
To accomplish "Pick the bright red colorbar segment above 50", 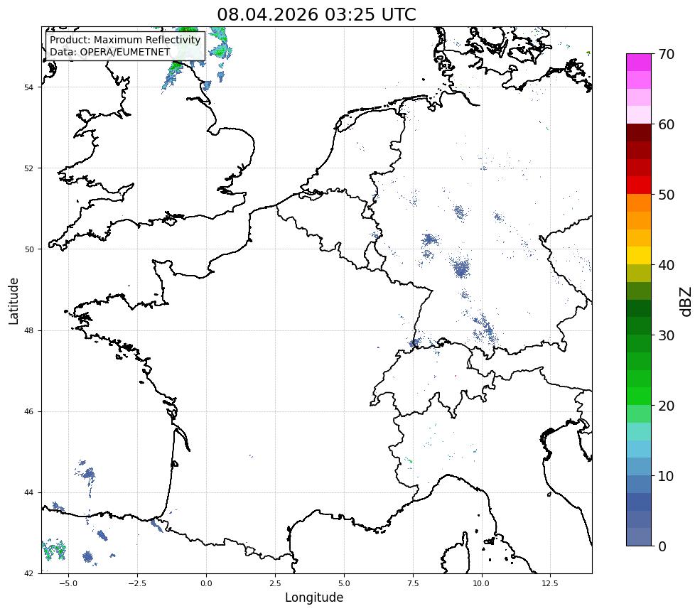I will (639, 185).
